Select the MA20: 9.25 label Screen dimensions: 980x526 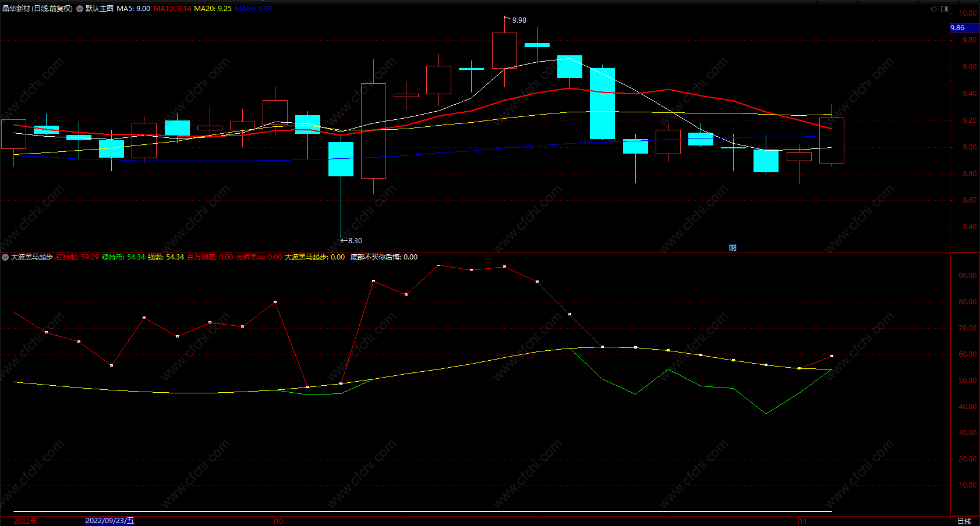213,9
